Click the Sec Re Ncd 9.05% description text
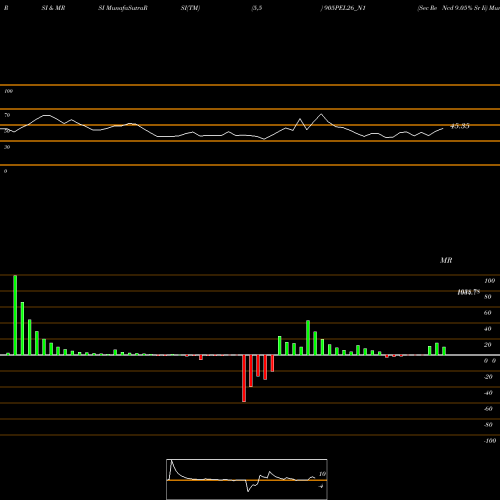The height and width of the screenshot is (500, 500). click(x=458, y=8)
